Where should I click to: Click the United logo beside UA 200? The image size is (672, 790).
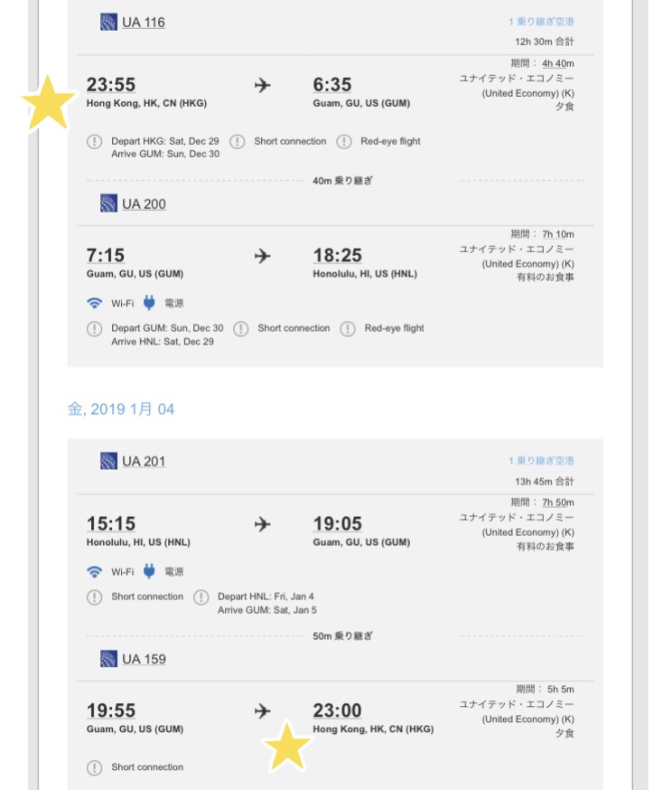click(108, 203)
